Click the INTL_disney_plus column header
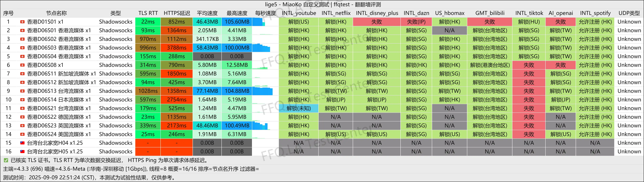Screen dimensions: 644x182 (x=377, y=13)
